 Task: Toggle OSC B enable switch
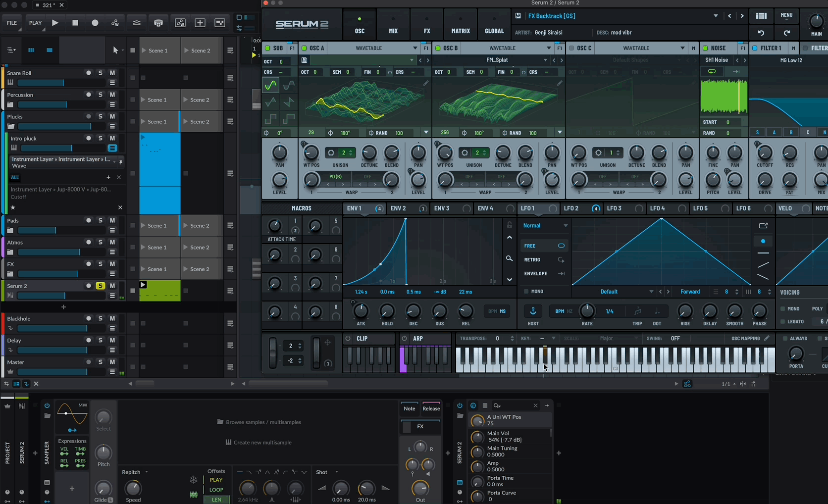pyautogui.click(x=438, y=48)
